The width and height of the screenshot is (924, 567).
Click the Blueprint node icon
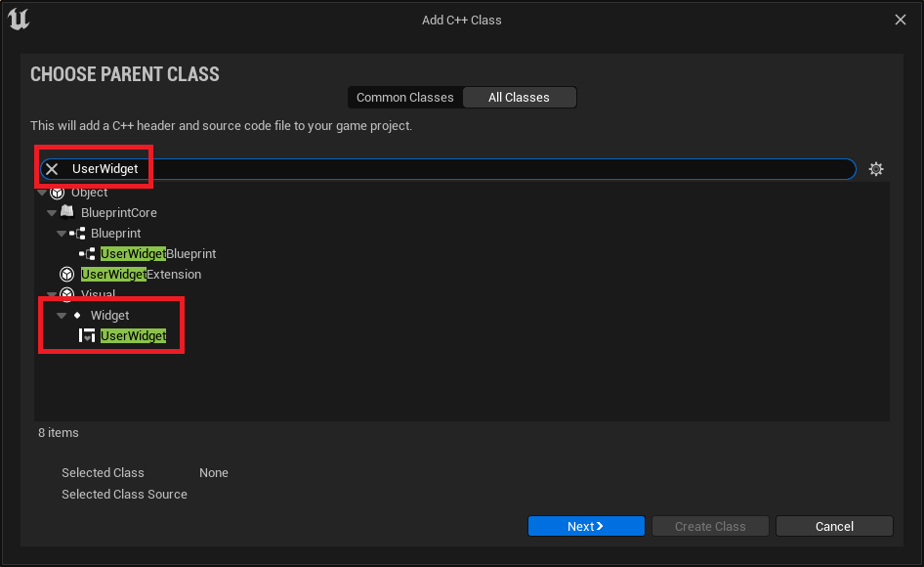[x=77, y=234]
